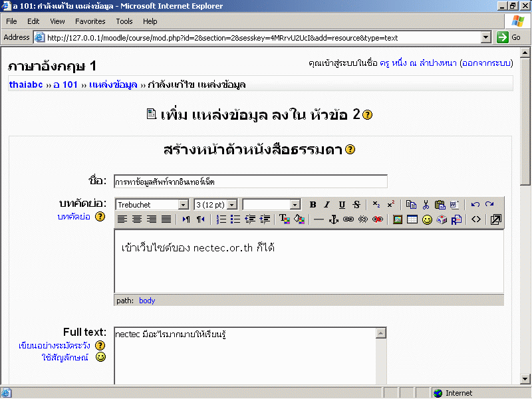Open the Trebuchet font dropdown
Screen dimensions: 532x399
point(183,205)
